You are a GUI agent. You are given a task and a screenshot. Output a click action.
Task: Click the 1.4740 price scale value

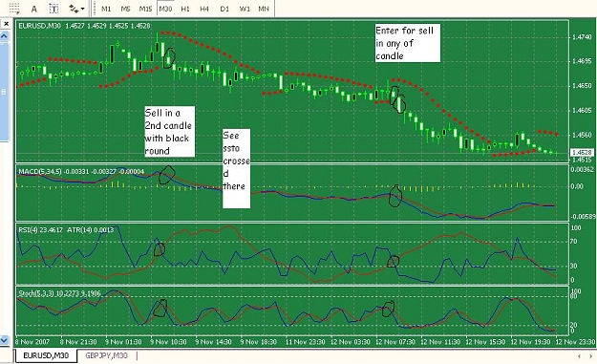(582, 37)
